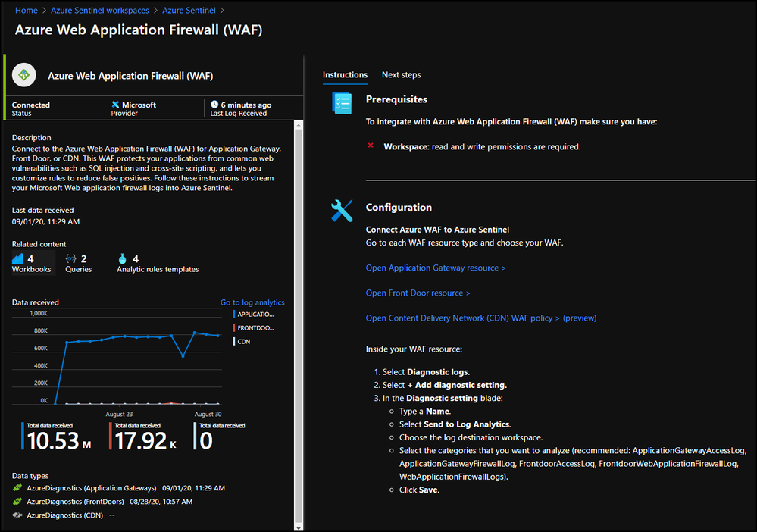
Task: Select the FRONTDOO... red legend swatch
Action: point(233,328)
